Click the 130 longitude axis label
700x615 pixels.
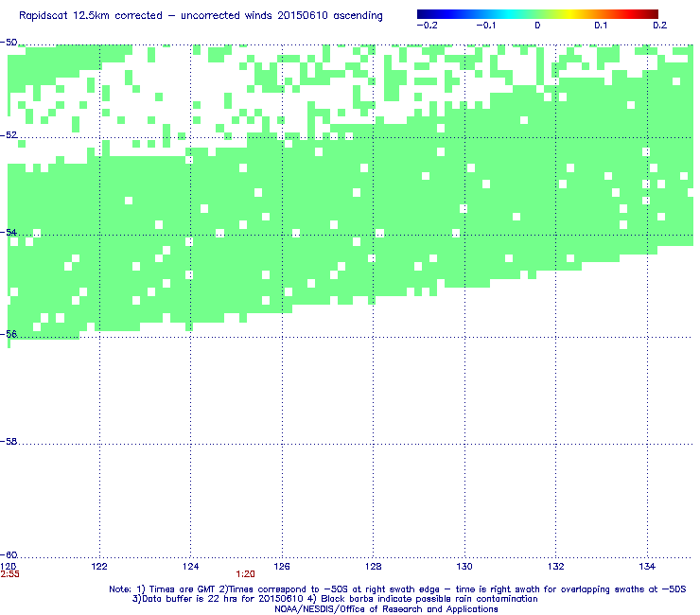click(464, 567)
